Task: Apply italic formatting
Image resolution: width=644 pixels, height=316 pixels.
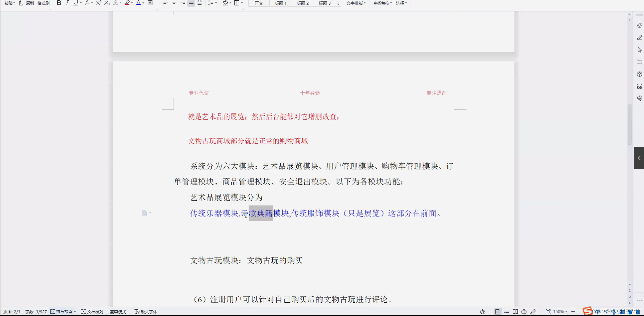Action: [67, 3]
